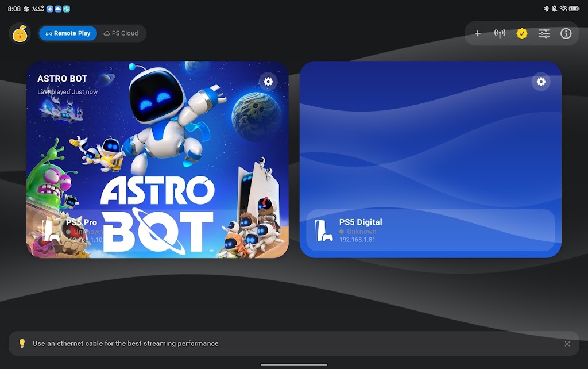Tap the fan icon in status bar
This screenshot has height=369, width=588.
[26, 9]
